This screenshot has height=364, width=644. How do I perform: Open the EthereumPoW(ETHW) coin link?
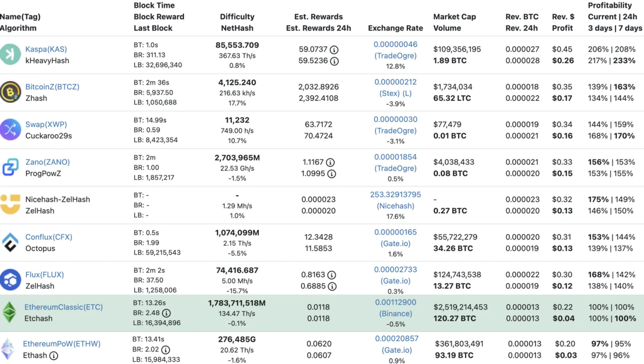pos(62,344)
